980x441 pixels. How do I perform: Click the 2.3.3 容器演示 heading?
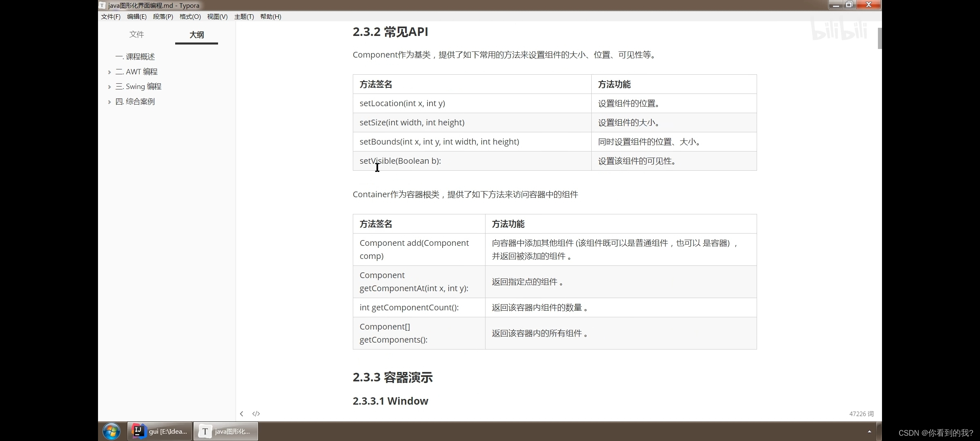coord(392,377)
